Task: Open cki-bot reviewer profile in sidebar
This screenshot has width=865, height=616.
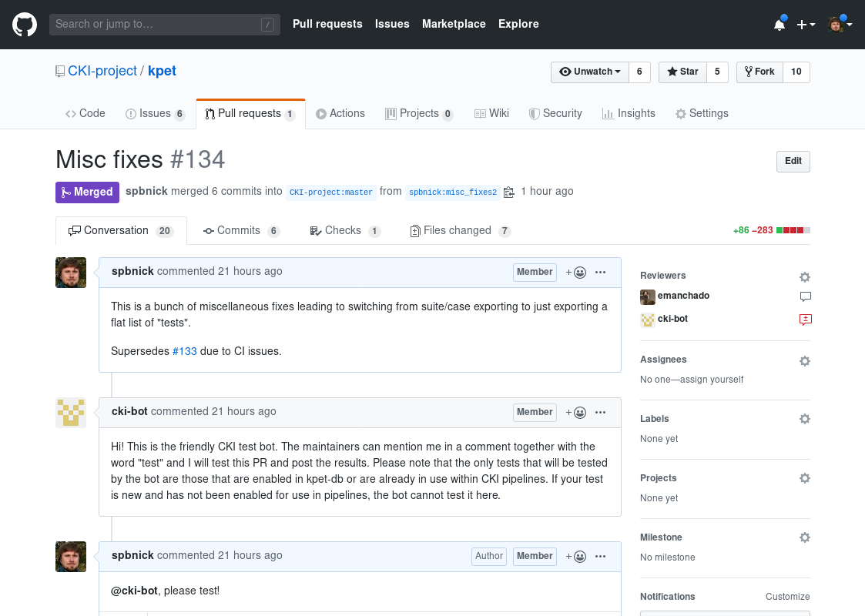Action: point(672,319)
